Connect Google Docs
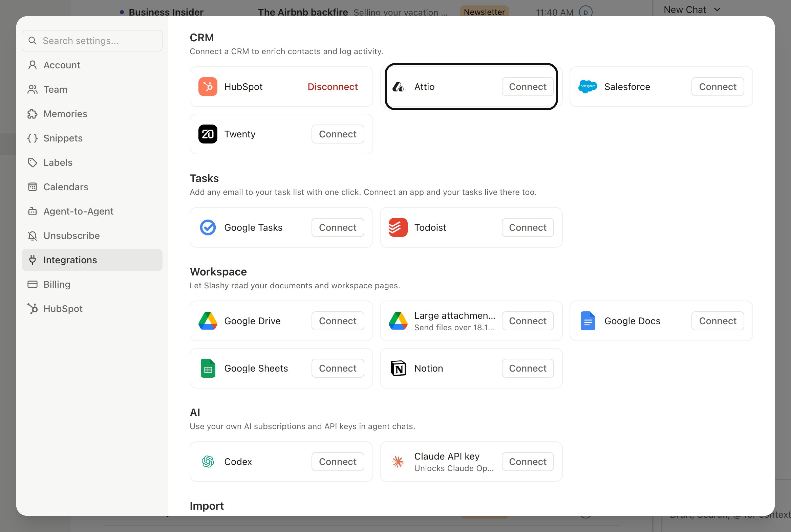This screenshot has height=532, width=791. coord(718,321)
